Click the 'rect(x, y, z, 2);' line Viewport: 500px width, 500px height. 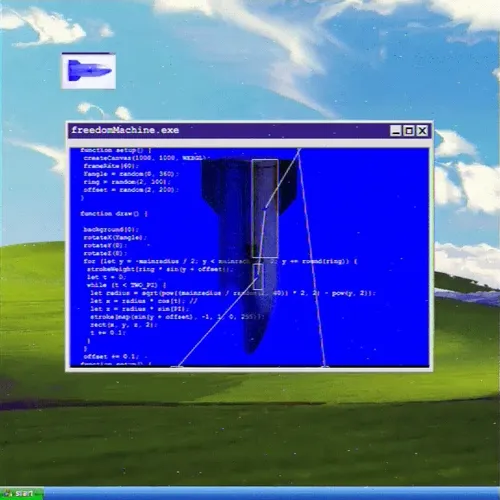pos(124,325)
